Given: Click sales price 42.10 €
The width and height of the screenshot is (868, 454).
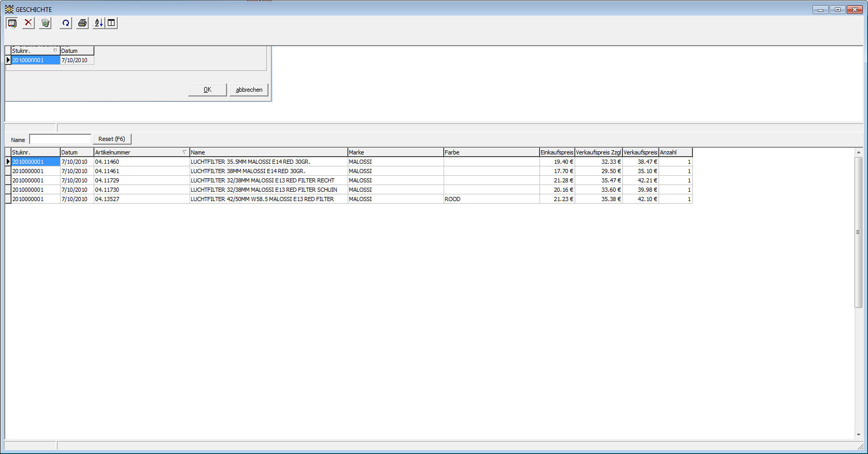Looking at the screenshot, I should (641, 199).
